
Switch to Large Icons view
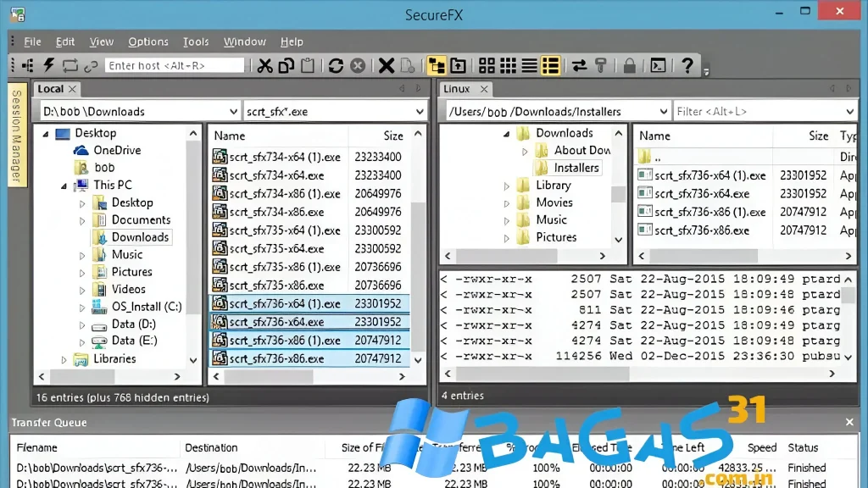pos(487,66)
